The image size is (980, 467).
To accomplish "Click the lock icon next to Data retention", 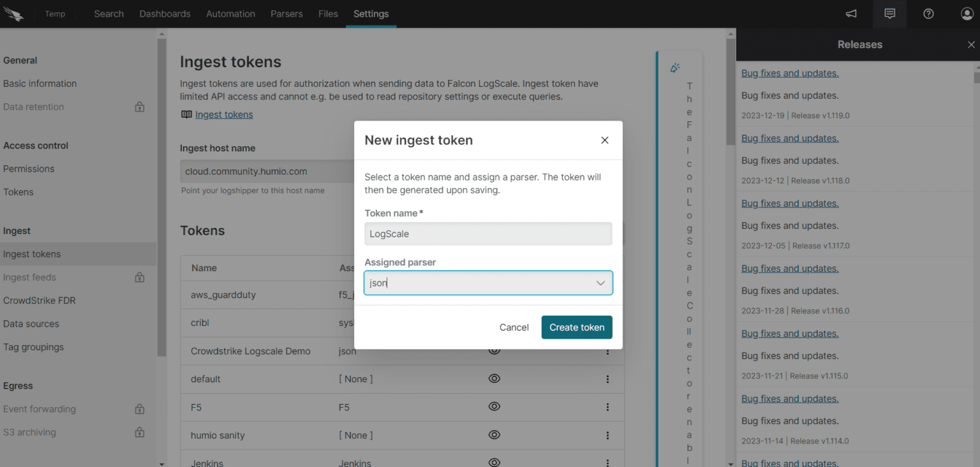I will (139, 107).
